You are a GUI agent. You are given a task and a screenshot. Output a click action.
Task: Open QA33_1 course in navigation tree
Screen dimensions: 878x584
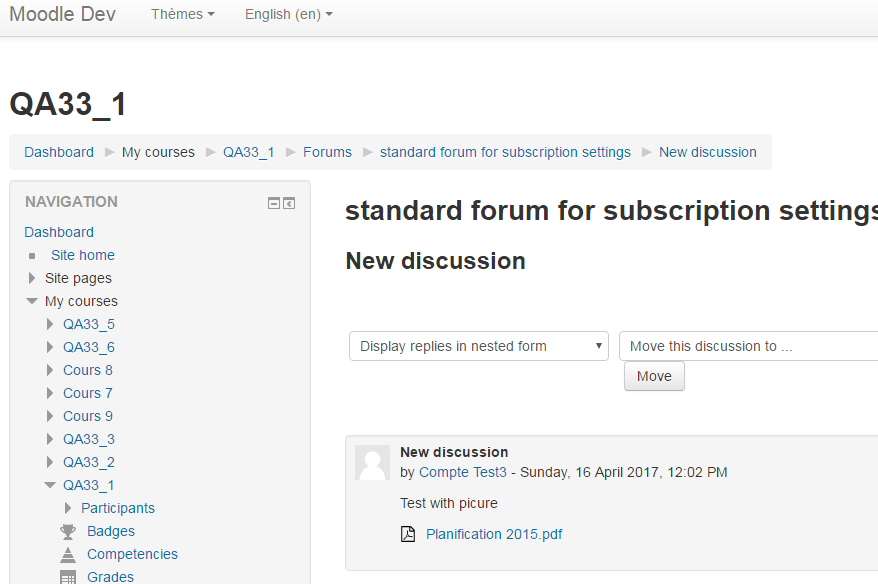(x=88, y=485)
